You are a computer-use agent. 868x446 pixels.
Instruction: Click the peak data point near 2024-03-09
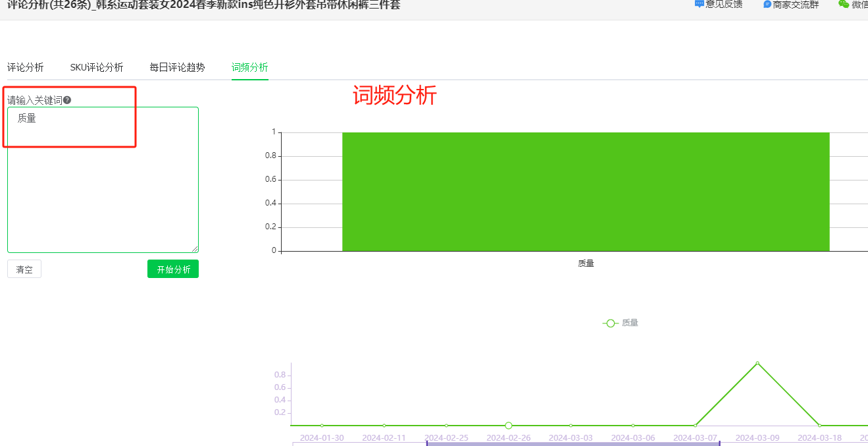point(757,362)
